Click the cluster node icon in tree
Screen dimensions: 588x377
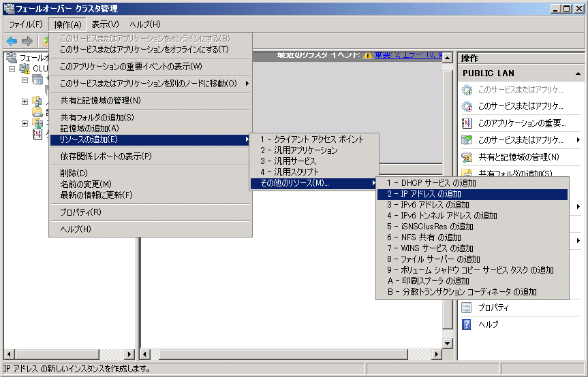pyautogui.click(x=25, y=69)
